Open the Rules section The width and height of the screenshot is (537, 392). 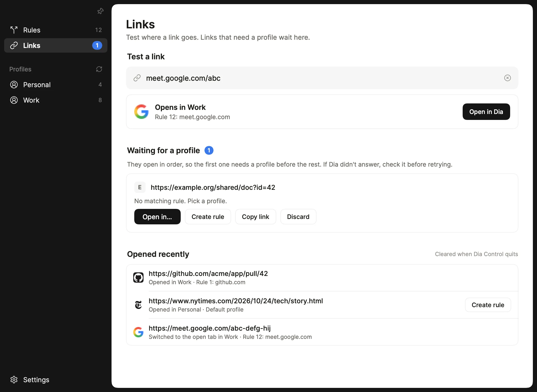click(x=56, y=30)
